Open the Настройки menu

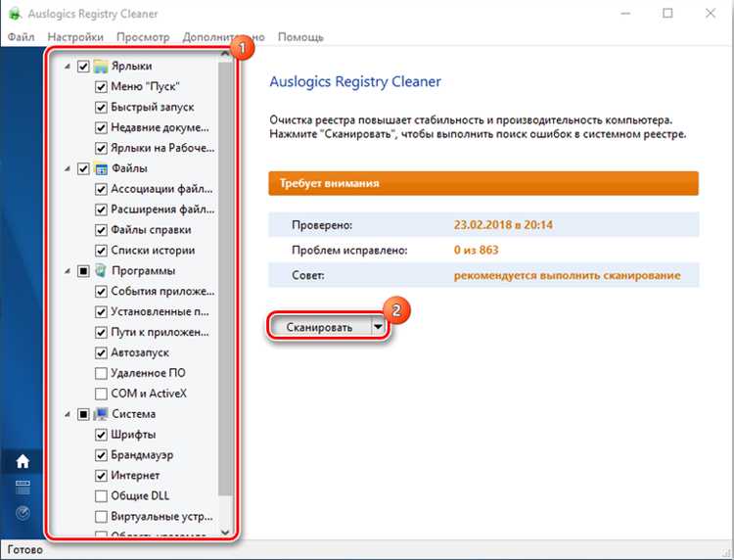point(75,37)
